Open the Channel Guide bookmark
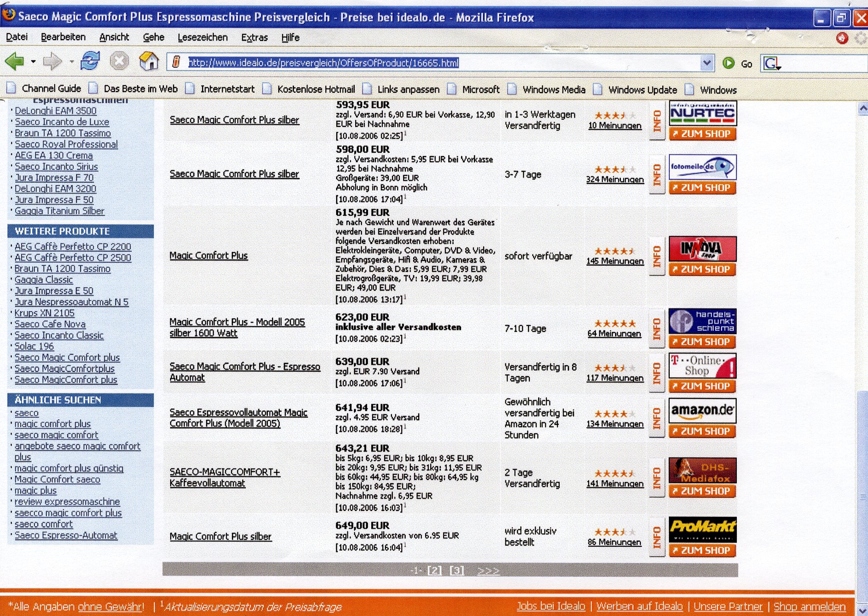Viewport: 868px width, 616px height. click(44, 88)
